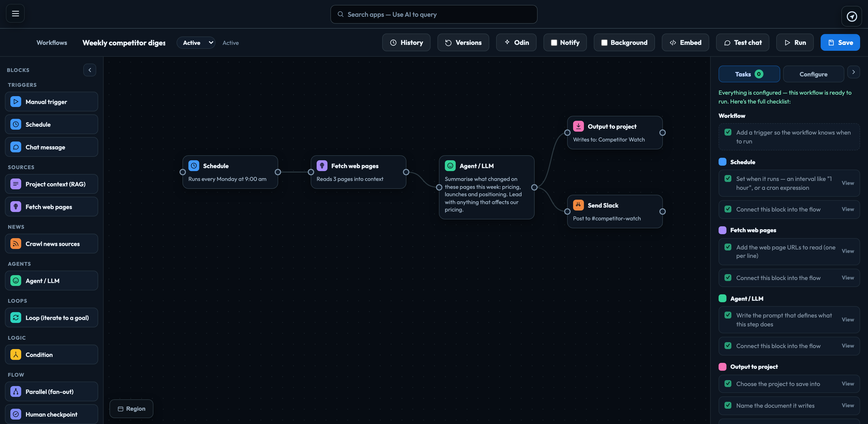Click 'Post to #competitor-watch' text
Image resolution: width=868 pixels, height=424 pixels.
pyautogui.click(x=607, y=218)
